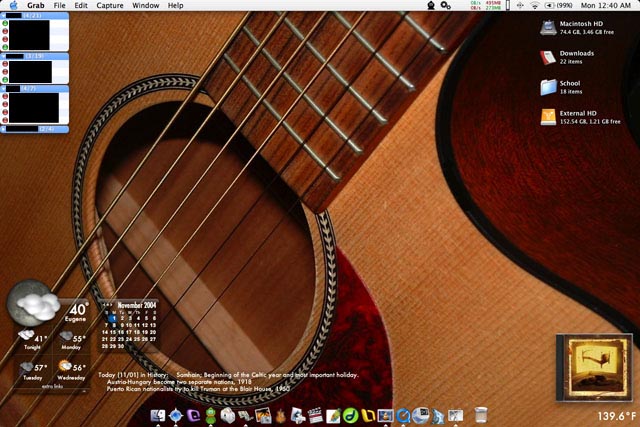Open the yellow Office app in dock
The height and width of the screenshot is (427, 640).
(x=368, y=416)
